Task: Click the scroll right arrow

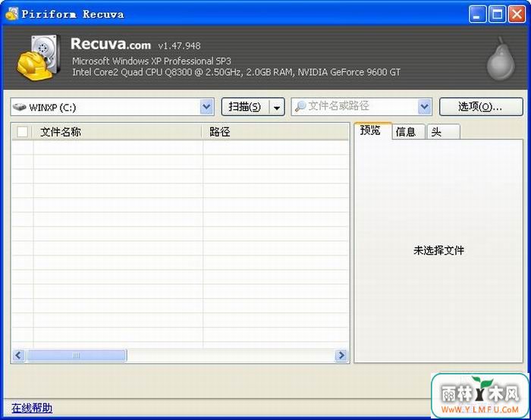Action: pos(341,356)
